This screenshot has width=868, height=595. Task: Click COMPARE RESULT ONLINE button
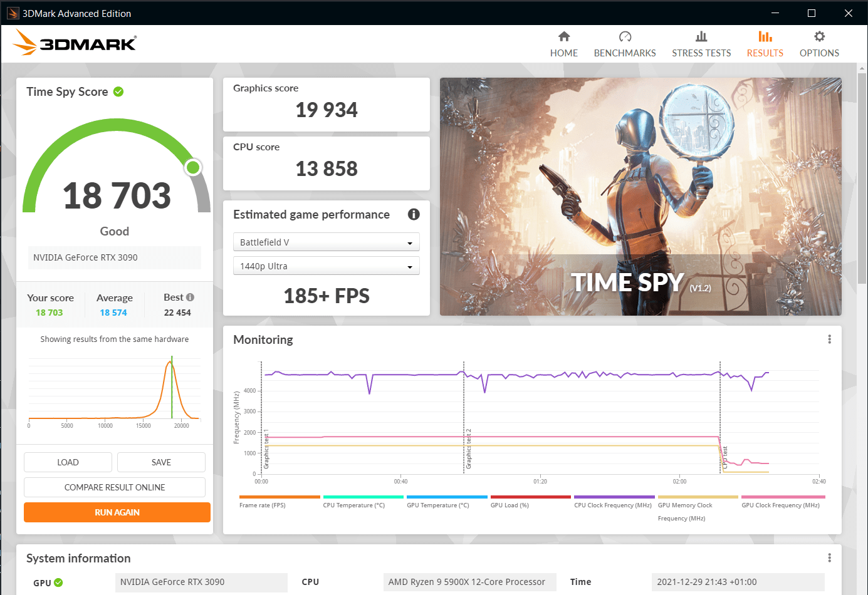coord(115,487)
